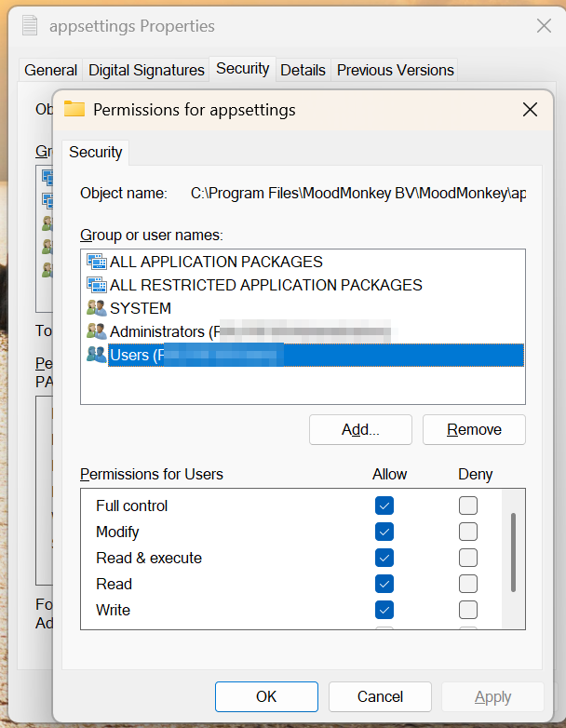Open the Digital Signatures tab
The width and height of the screenshot is (566, 728).
pyautogui.click(x=146, y=70)
